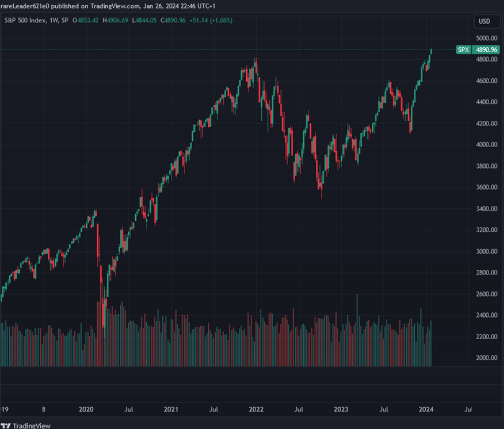
Task: Click the rareLeader621e0 publisher name
Action: pos(24,6)
